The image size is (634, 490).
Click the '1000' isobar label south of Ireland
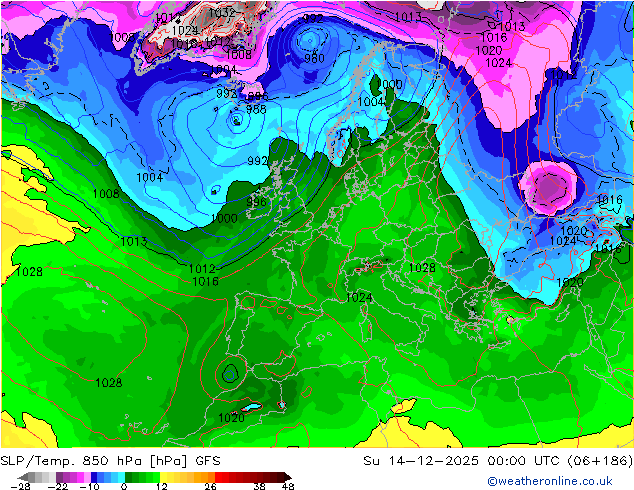(224, 219)
